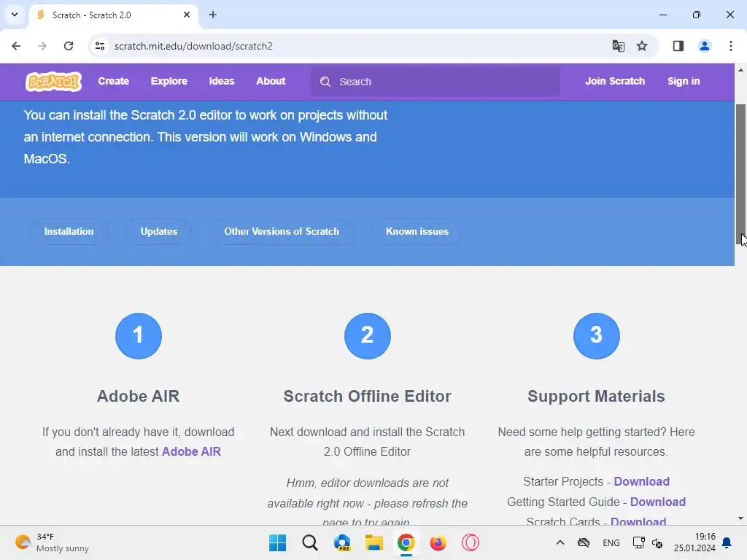Click the display network tray icon
The height and width of the screenshot is (560, 747).
(x=638, y=542)
